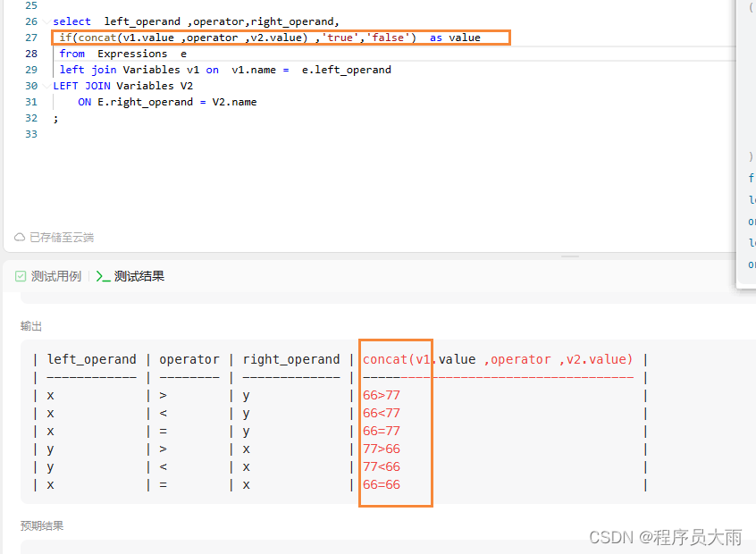Click the cloud saved icon
This screenshot has width=756, height=554.
pos(20,237)
